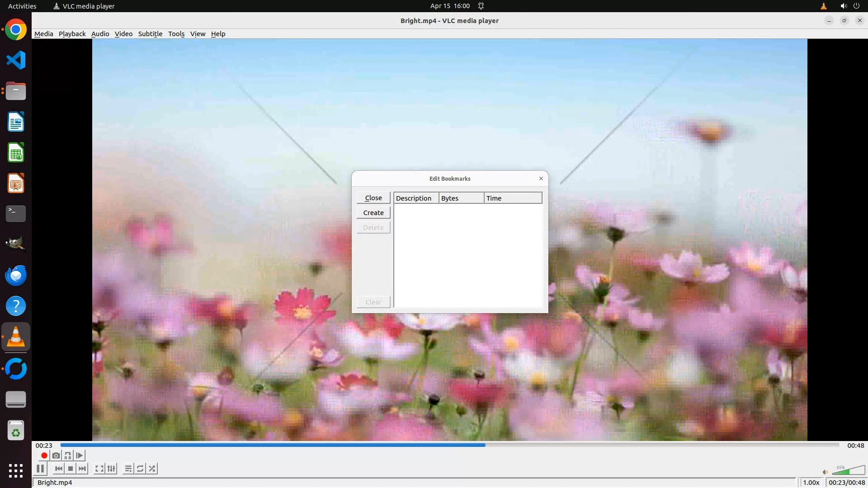The image size is (868, 488).
Task: Toggle the loop repeat mode
Action: [x=140, y=469]
